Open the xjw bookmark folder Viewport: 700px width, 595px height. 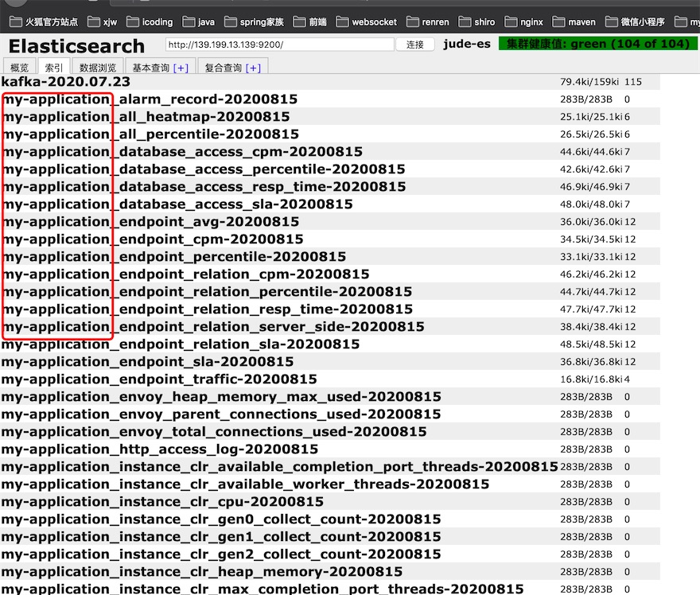coord(102,21)
